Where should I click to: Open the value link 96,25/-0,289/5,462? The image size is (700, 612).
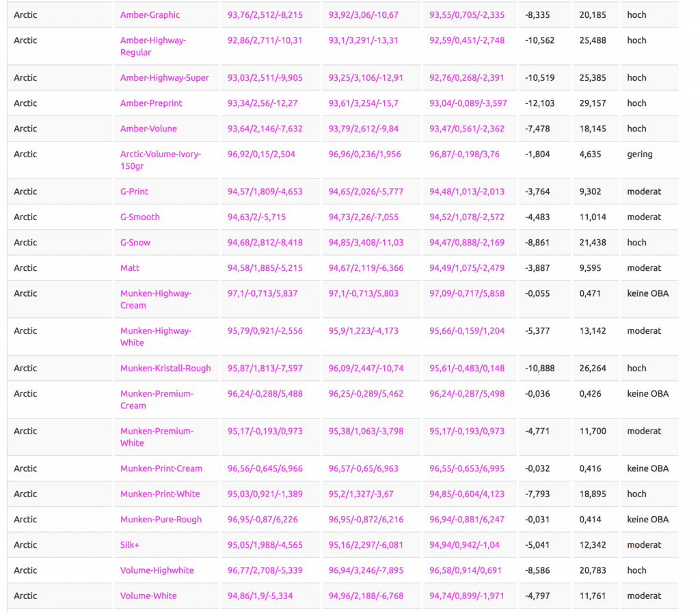[366, 394]
